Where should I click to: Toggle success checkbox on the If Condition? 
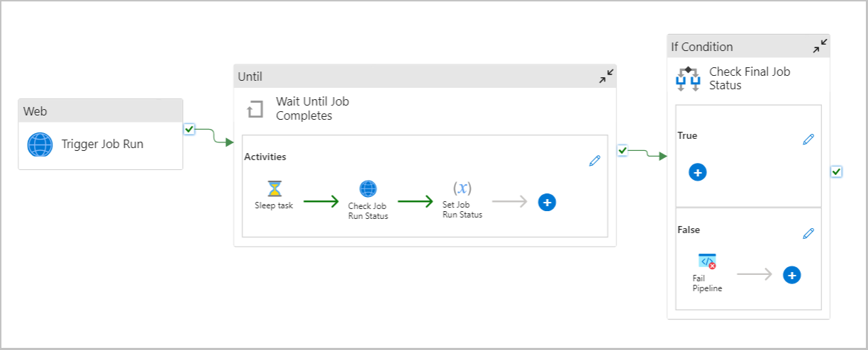click(836, 171)
